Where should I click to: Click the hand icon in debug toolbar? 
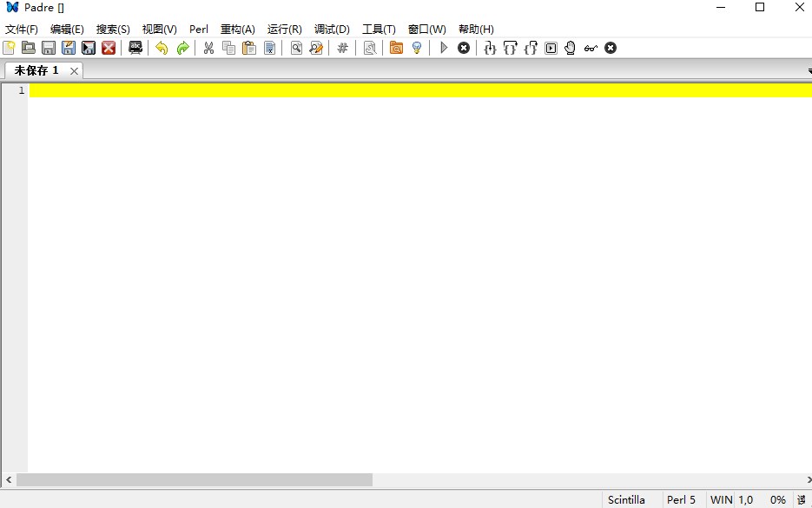571,48
